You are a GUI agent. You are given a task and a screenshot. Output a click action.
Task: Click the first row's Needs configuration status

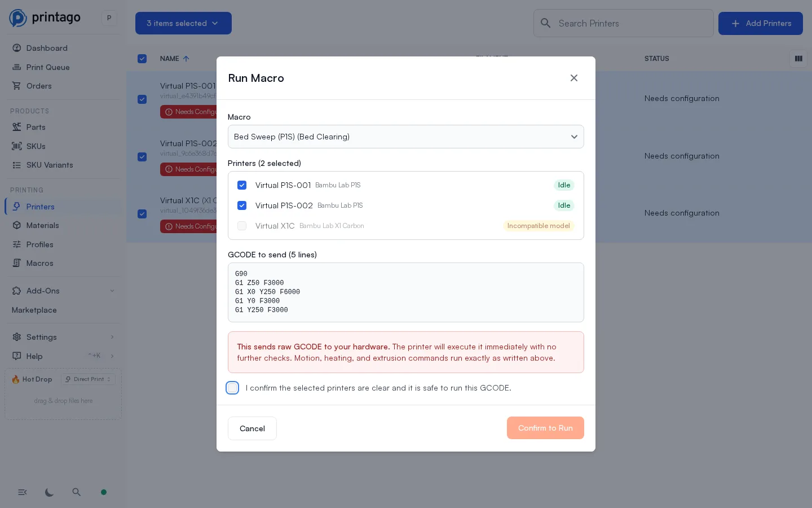[x=682, y=98]
